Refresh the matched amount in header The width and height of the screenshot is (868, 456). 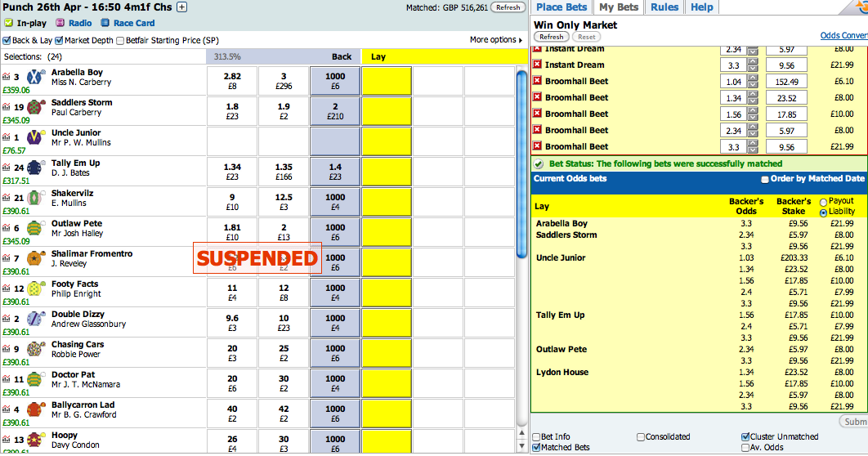[x=508, y=7]
